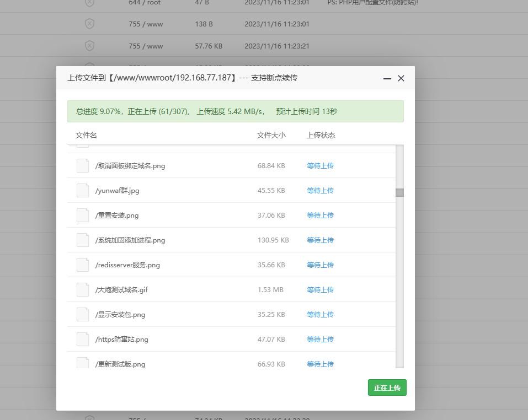Viewport: 528px width, 420px height.
Task: Select file name /https防窜站.png
Action: 121,340
